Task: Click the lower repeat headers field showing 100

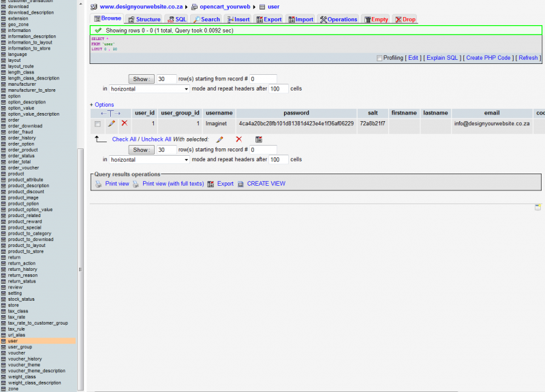Action: (x=279, y=160)
